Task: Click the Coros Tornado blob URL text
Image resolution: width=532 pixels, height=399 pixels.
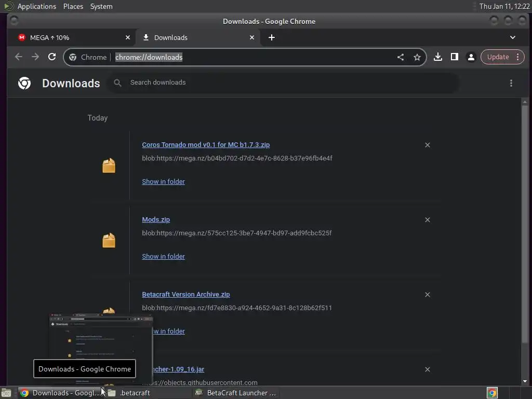Action: pyautogui.click(x=237, y=158)
